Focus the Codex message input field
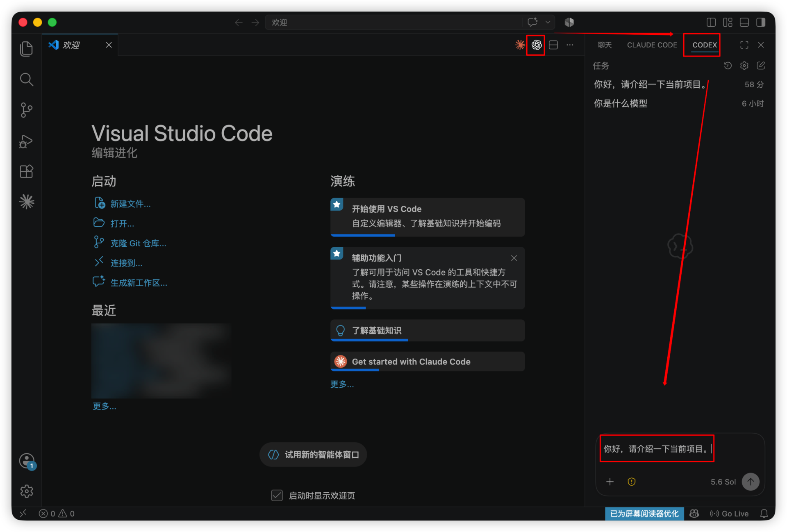Image resolution: width=787 pixels, height=532 pixels. coord(680,449)
